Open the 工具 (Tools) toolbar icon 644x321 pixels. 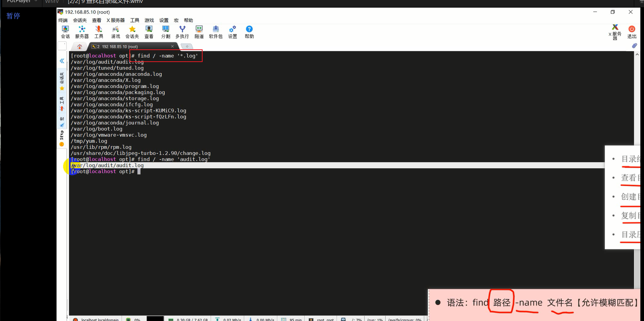point(99,32)
